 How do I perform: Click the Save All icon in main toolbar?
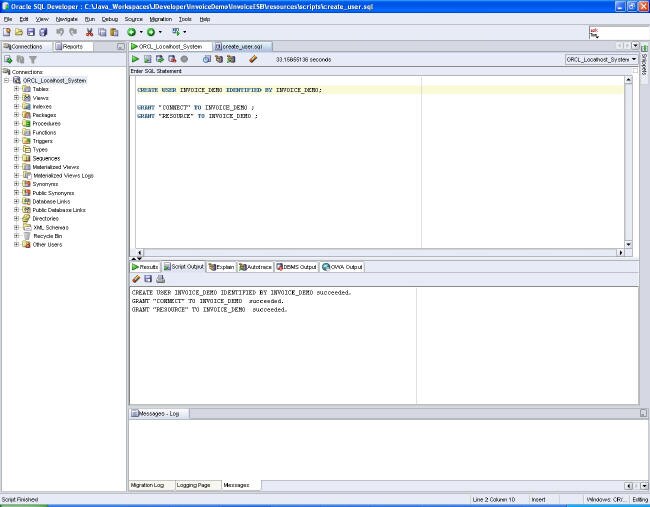(x=43, y=32)
